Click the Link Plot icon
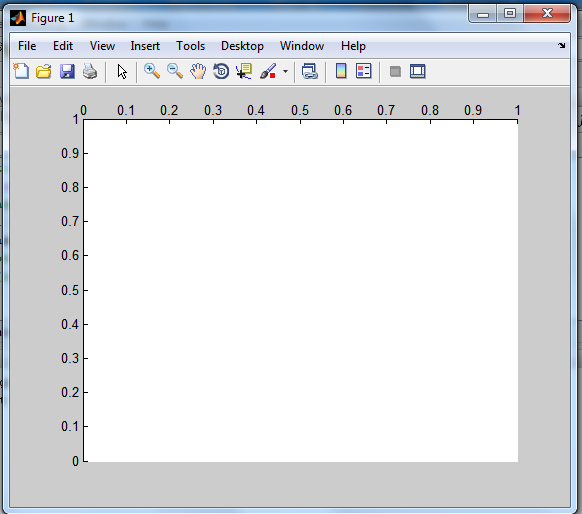582x514 pixels. (310, 71)
